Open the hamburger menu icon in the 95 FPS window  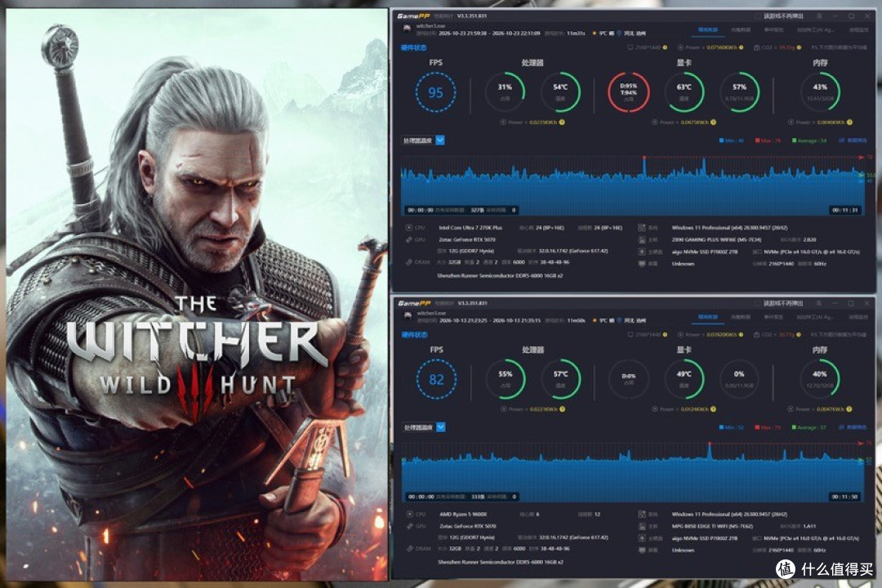(x=820, y=16)
